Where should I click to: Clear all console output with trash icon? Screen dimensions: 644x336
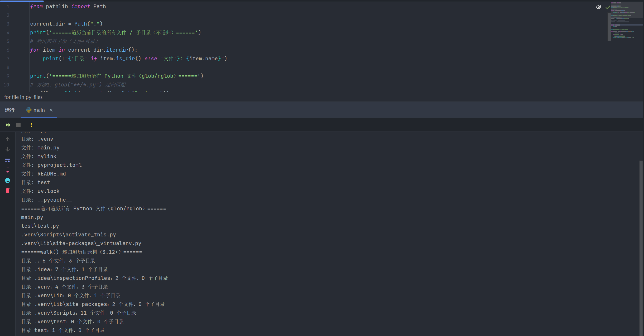[x=8, y=191]
